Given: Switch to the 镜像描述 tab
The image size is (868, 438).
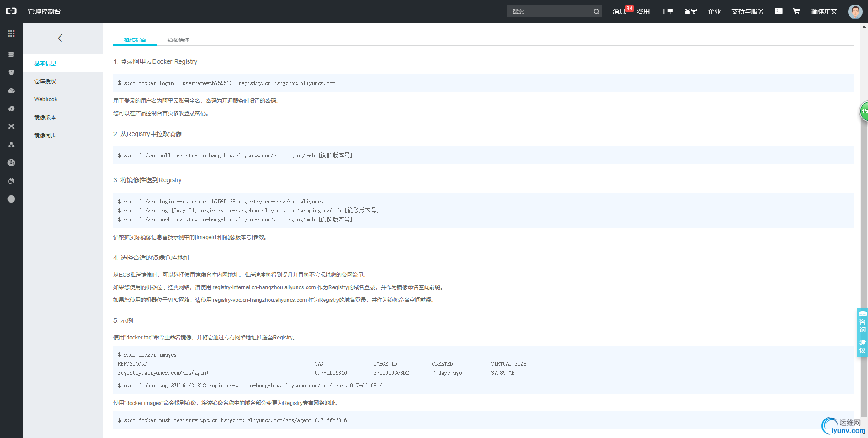Looking at the screenshot, I should coord(179,40).
